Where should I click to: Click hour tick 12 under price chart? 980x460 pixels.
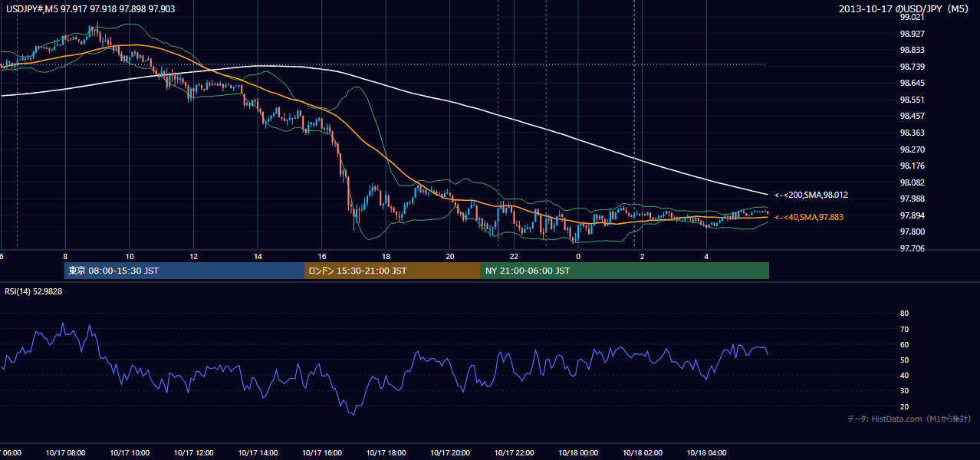(193, 257)
